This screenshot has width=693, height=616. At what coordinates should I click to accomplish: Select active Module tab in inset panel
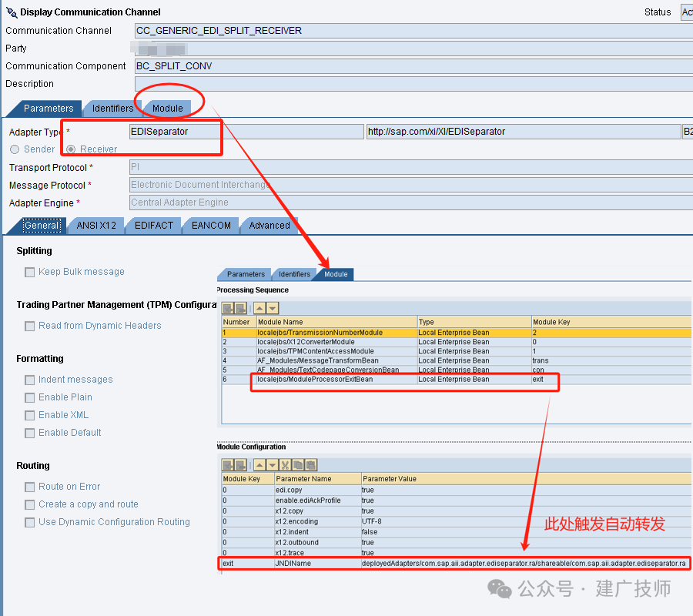coord(336,274)
